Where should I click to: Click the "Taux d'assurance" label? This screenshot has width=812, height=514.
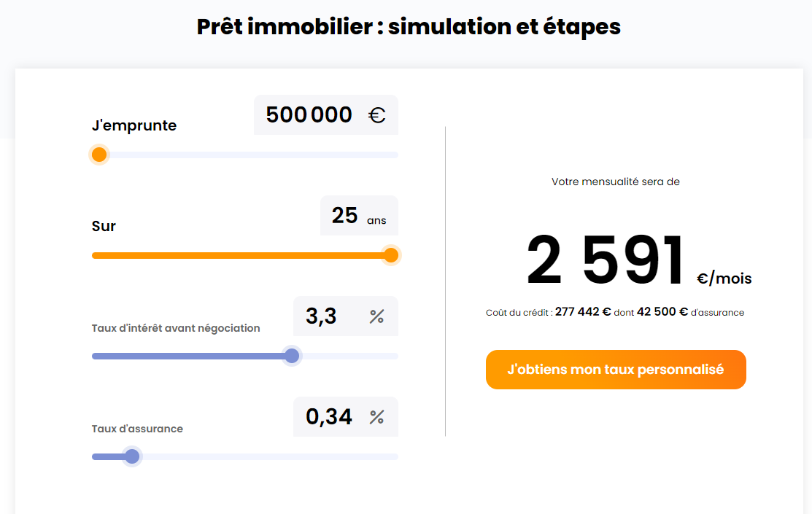[x=137, y=429]
